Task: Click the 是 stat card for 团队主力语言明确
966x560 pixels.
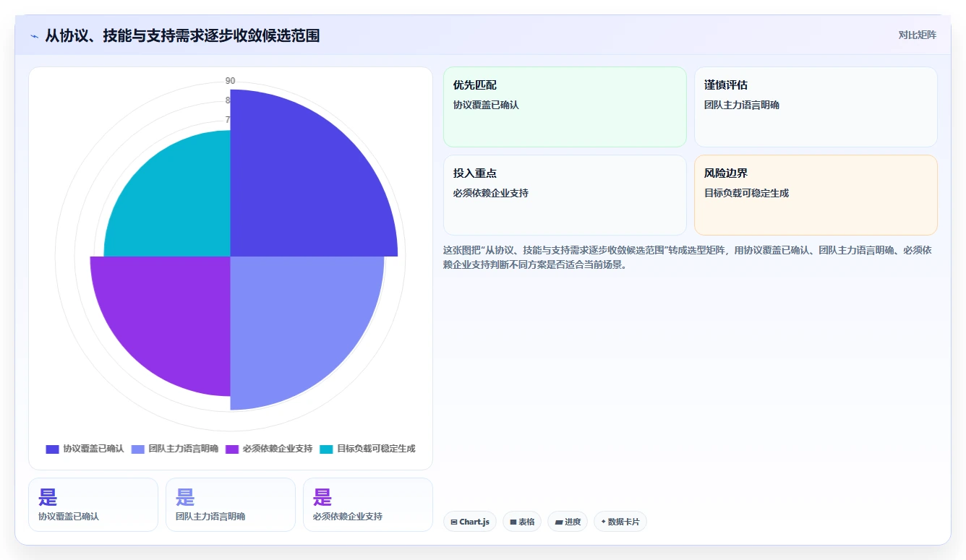Action: click(x=231, y=504)
